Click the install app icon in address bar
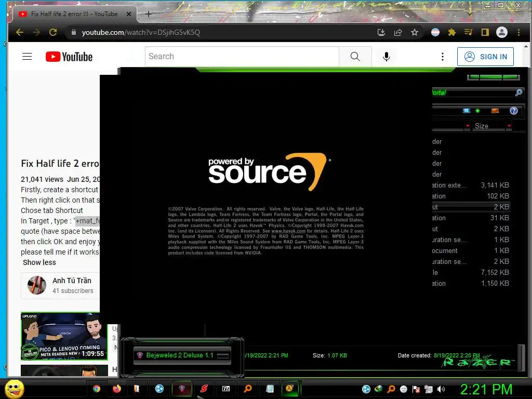The width and height of the screenshot is (532, 399). pyautogui.click(x=381, y=33)
